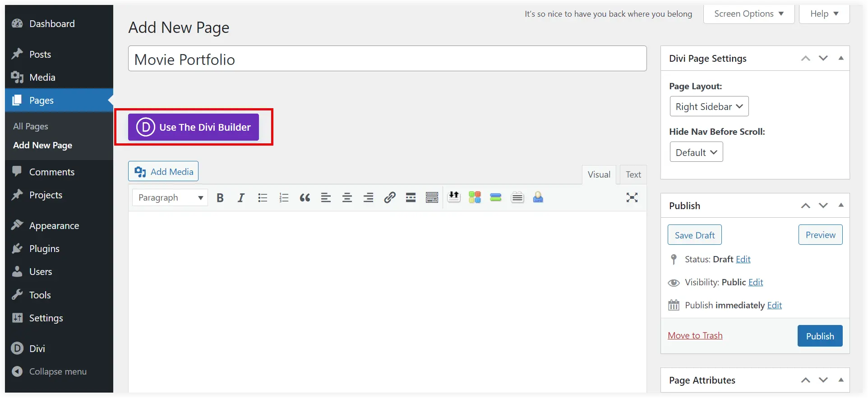Insert Read More tag
Viewport: 868px width, 398px height.
point(411,197)
